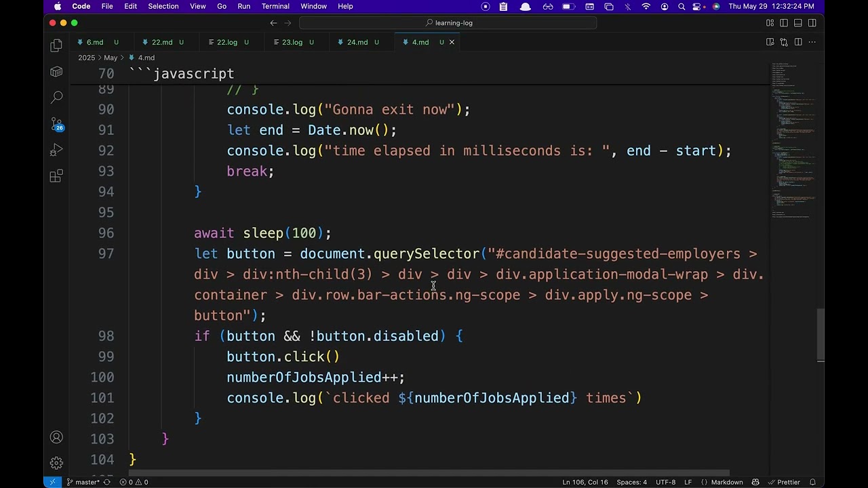Screen dimensions: 868x488
Task: Toggle the bottom panel
Action: pyautogui.click(x=798, y=23)
